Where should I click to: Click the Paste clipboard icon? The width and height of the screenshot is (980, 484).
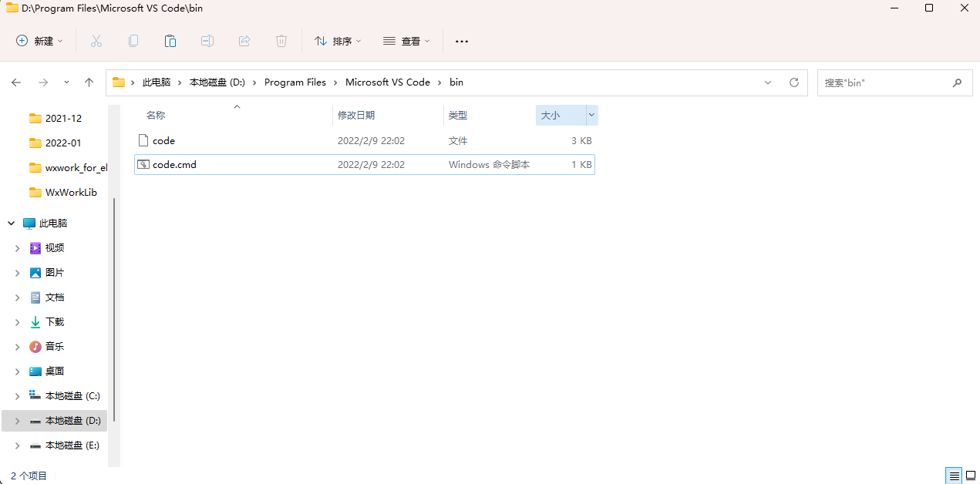(x=170, y=41)
